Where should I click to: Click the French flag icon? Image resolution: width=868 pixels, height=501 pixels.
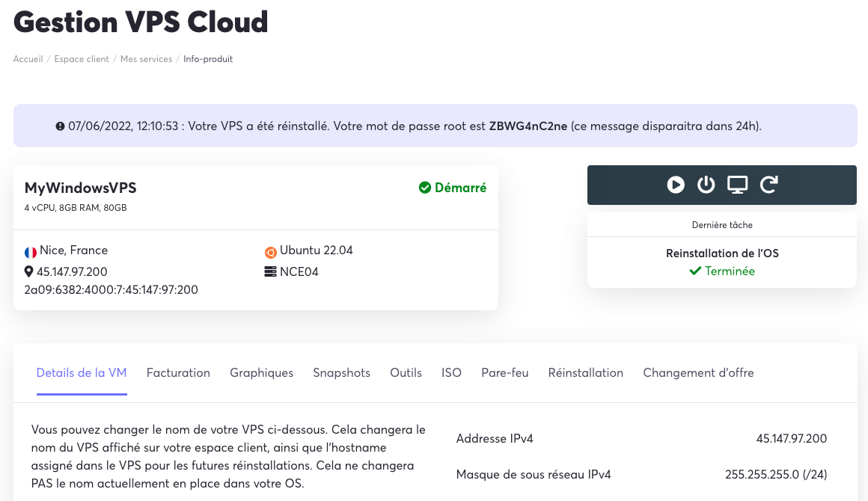[31, 252]
